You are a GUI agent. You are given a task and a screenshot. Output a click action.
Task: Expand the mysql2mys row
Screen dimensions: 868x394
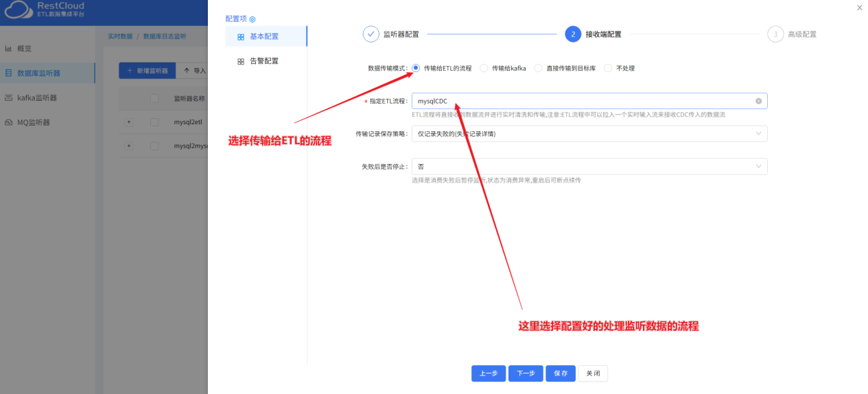pos(128,146)
